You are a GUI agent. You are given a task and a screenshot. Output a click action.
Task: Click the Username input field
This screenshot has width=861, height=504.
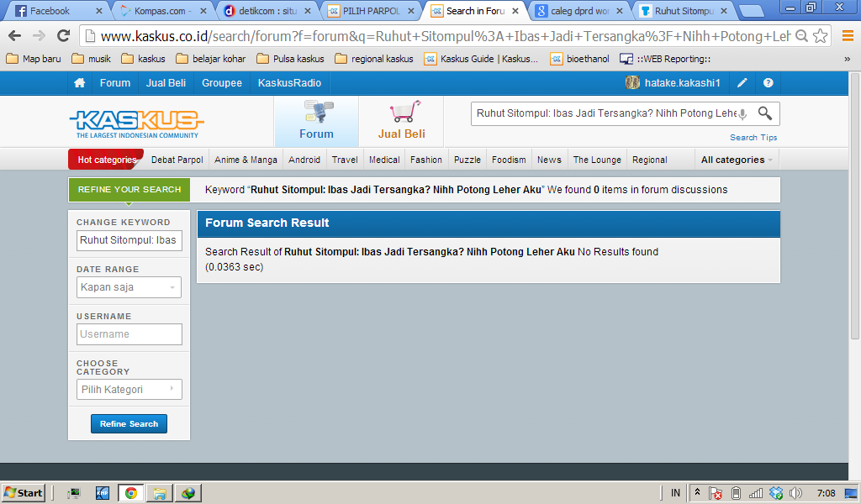click(x=129, y=334)
